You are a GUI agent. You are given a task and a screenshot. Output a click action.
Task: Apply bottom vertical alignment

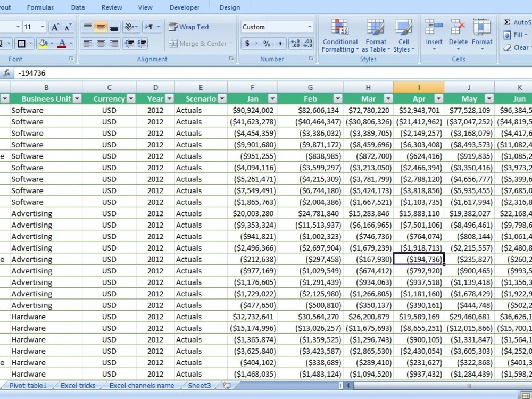point(114,27)
